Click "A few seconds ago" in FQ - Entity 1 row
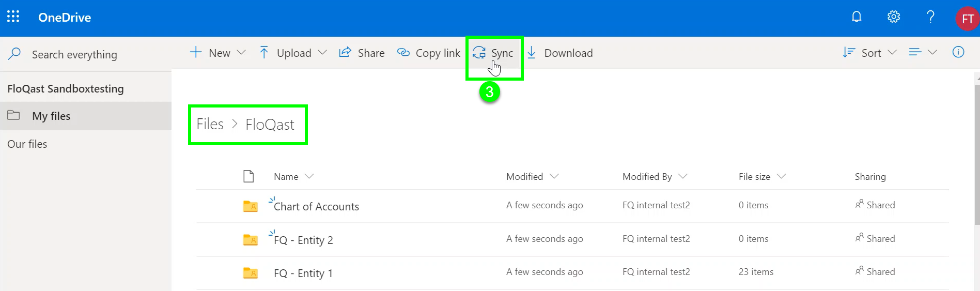Screen dimensions: 980x291 545,271
